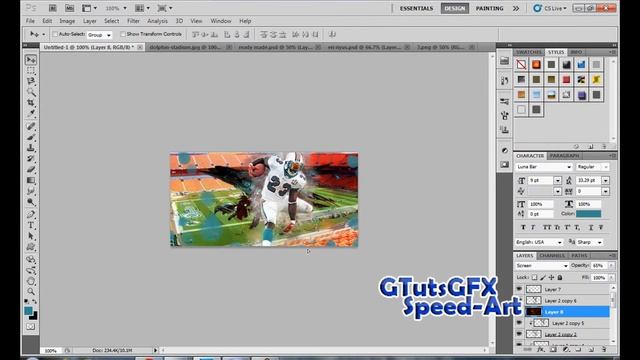
Task: Open the File menu
Action: pyautogui.click(x=31, y=21)
